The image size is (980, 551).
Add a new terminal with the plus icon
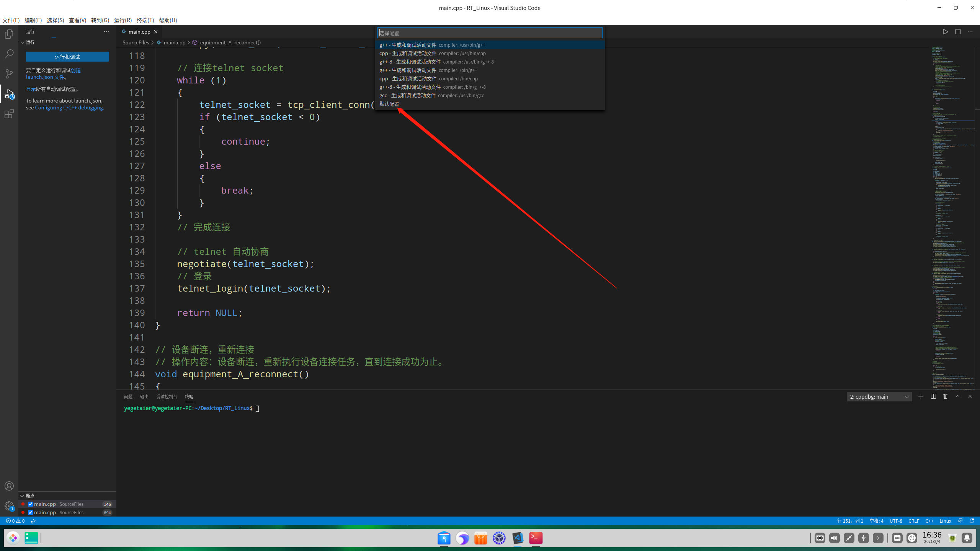tap(921, 396)
